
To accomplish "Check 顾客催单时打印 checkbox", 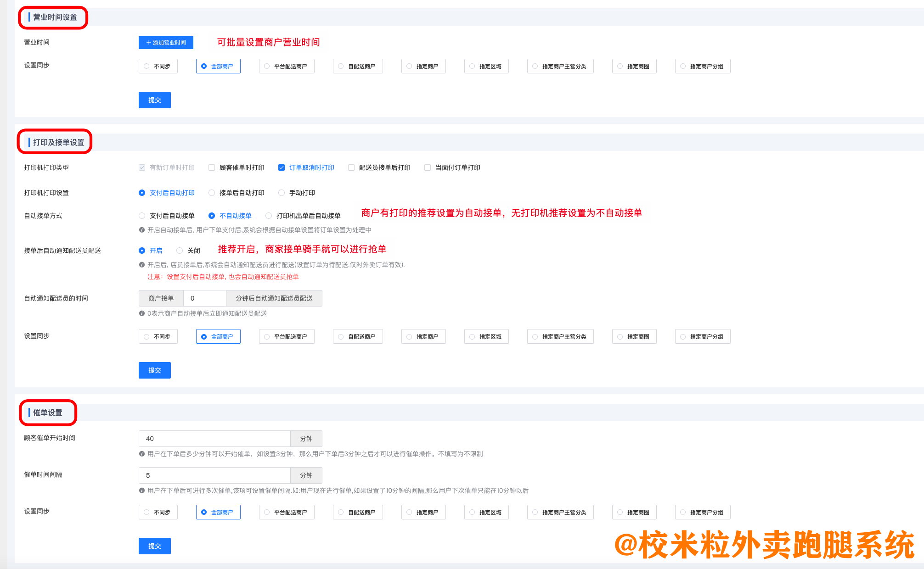I will point(212,167).
